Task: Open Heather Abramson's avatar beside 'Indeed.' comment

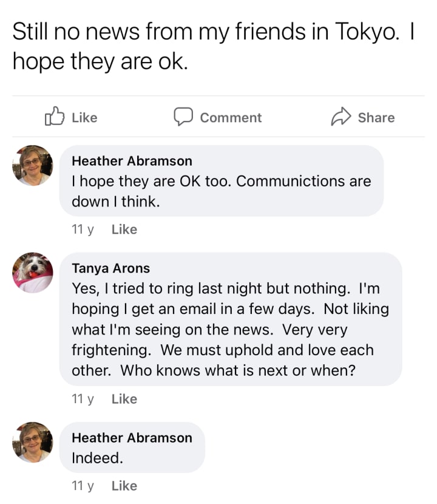Action: [x=33, y=442]
